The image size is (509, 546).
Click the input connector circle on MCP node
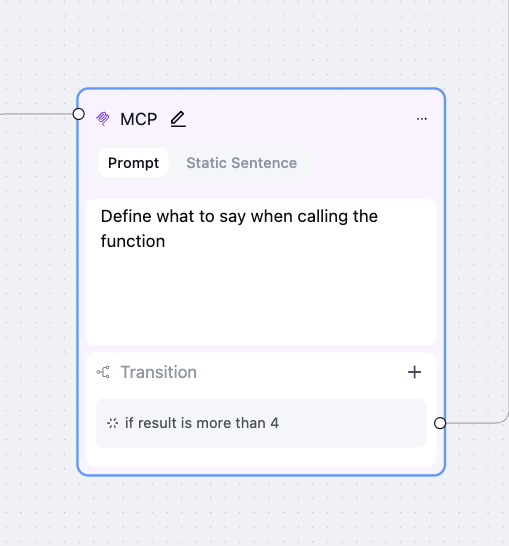pyautogui.click(x=79, y=114)
